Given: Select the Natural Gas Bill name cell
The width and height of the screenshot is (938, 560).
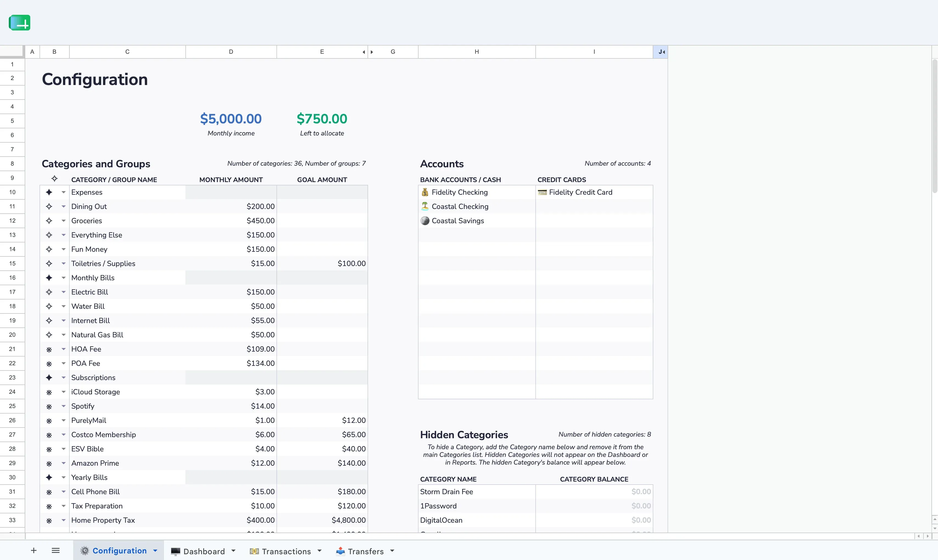Looking at the screenshot, I should coord(128,335).
